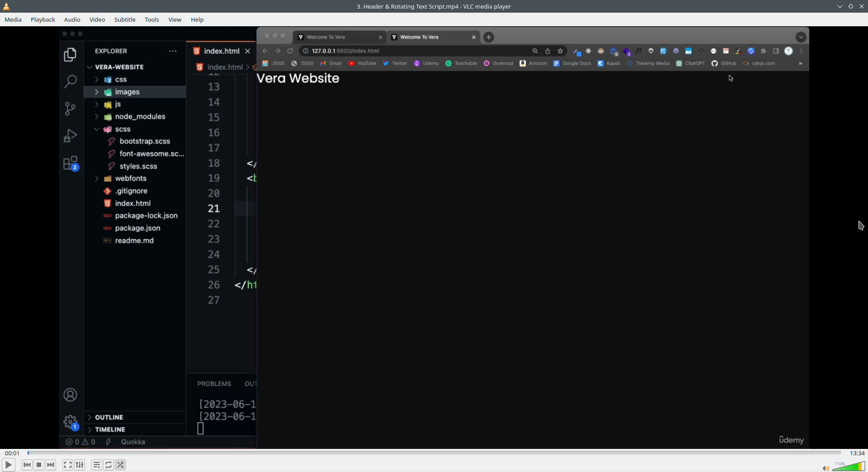This screenshot has height=472, width=868.
Task: Toggle total/remaining time display 13:34
Action: pos(857,453)
